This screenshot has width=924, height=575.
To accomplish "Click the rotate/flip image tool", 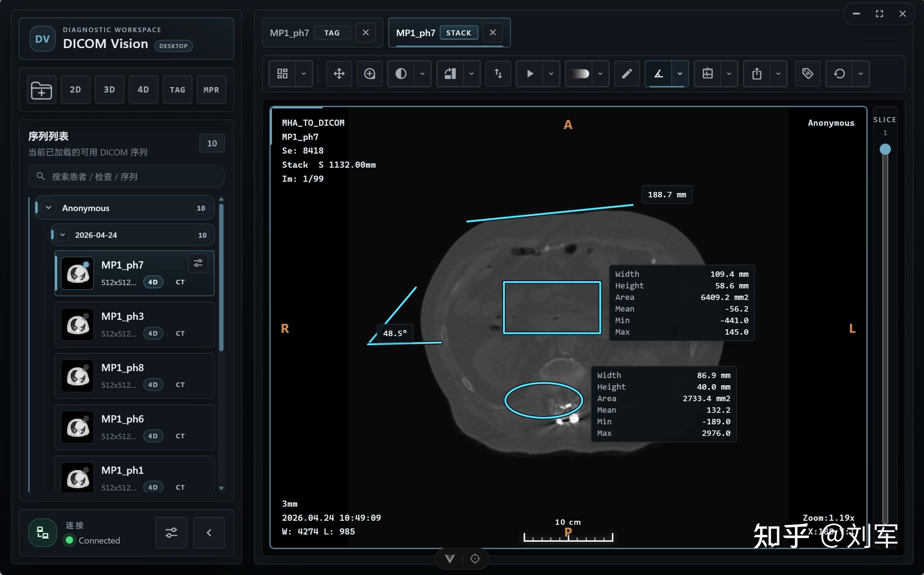I will point(450,74).
